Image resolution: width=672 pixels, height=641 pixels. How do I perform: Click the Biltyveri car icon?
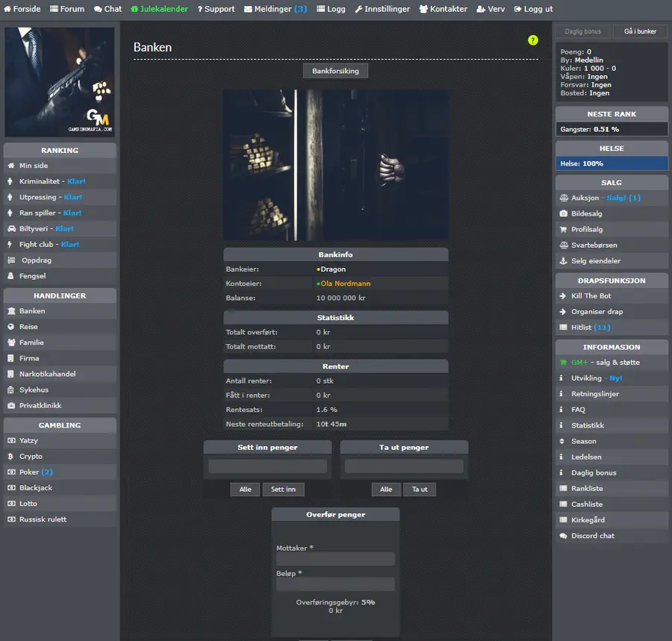coord(11,228)
